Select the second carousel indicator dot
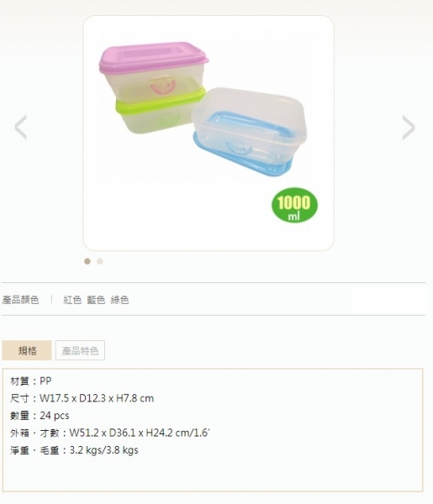The height and width of the screenshot is (504, 433). point(100,261)
